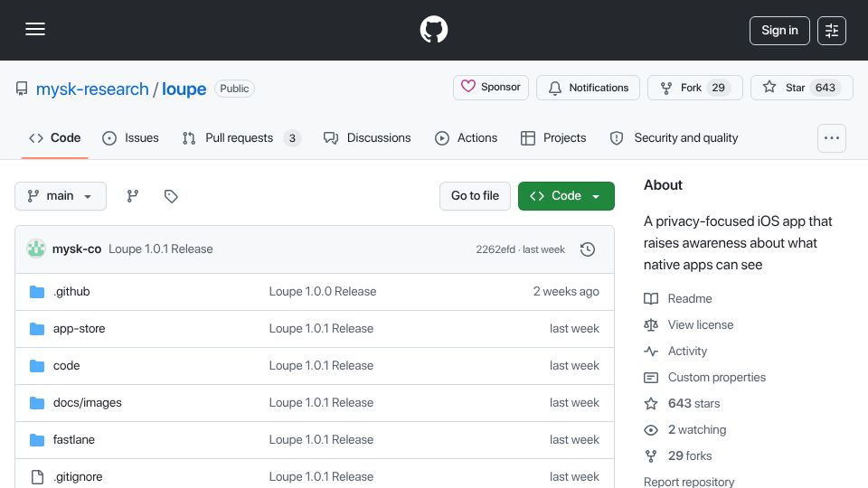Image resolution: width=868 pixels, height=488 pixels.
Task: Star the loupe repository
Action: [802, 88]
